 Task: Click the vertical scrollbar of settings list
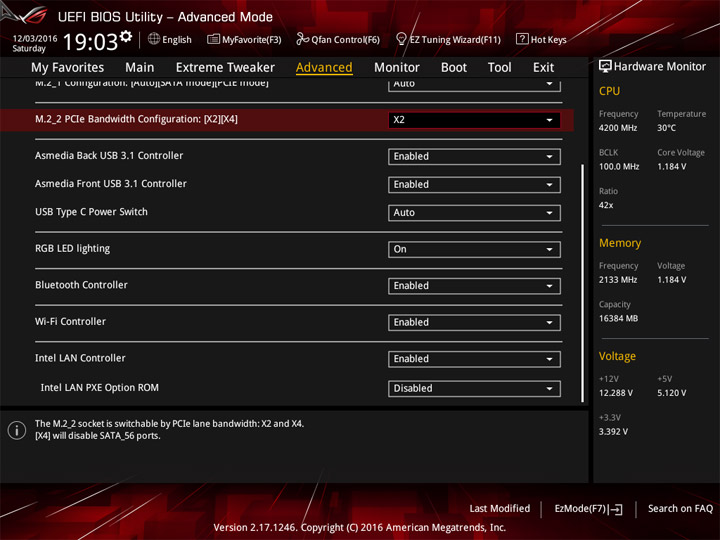pos(583,282)
